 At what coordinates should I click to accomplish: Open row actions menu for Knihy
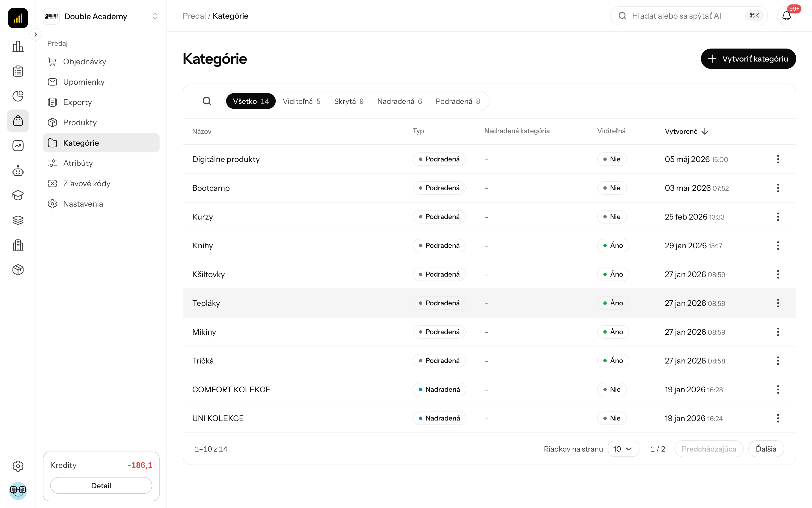[x=778, y=246]
